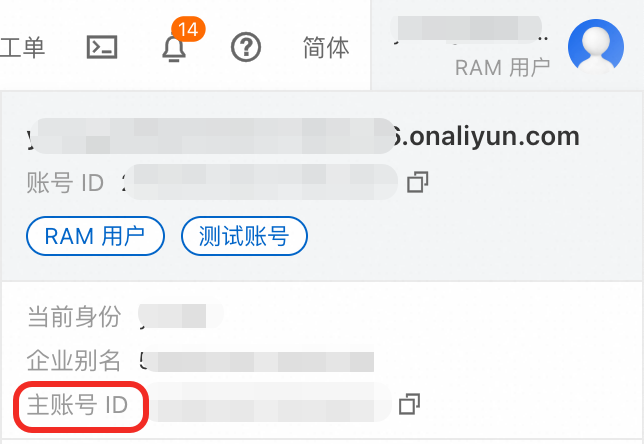644x444 pixels.
Task: Open the help question mark icon
Action: tap(246, 47)
